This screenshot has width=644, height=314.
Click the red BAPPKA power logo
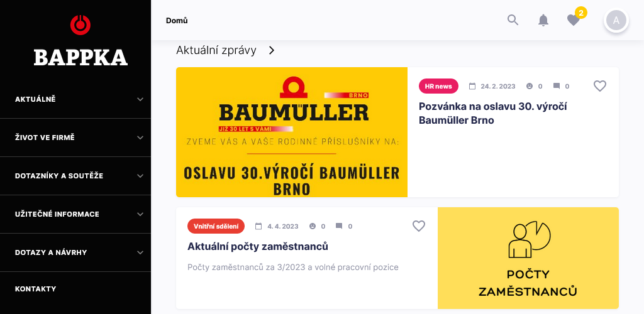tap(80, 24)
